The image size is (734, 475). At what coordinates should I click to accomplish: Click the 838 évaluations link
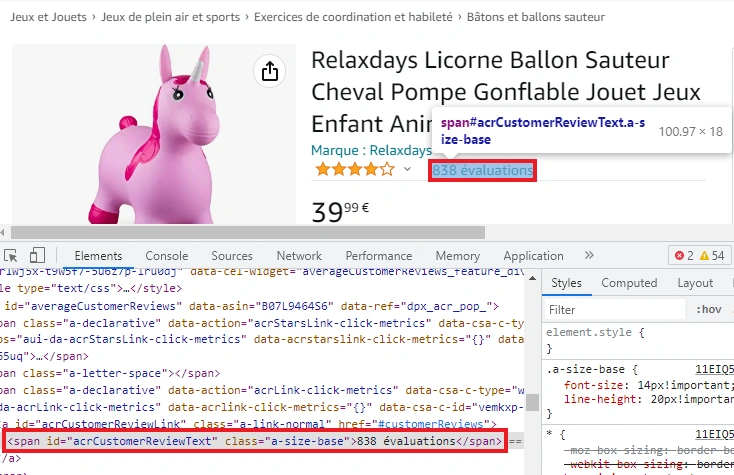[x=482, y=170]
